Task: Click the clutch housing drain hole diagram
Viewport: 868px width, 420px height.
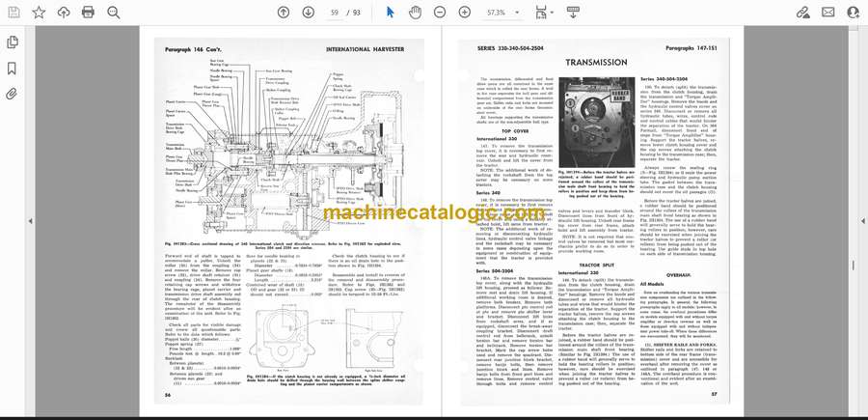Action: pyautogui.click(x=328, y=338)
